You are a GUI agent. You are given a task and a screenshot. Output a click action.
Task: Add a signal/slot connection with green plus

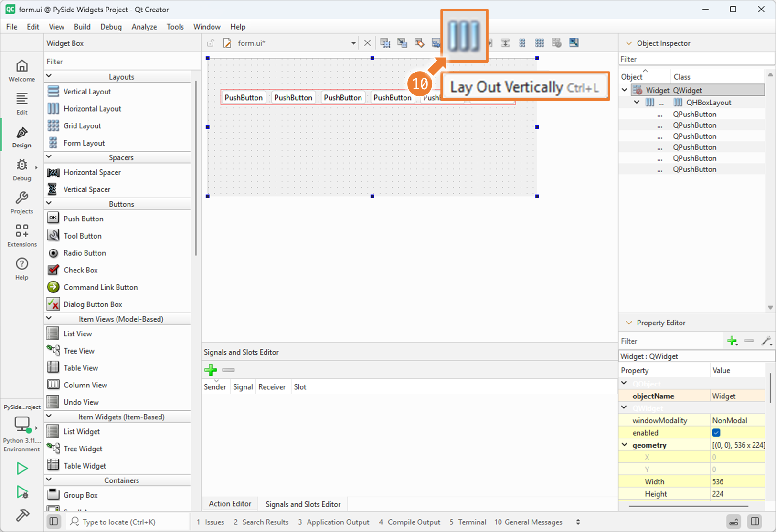pyautogui.click(x=211, y=370)
